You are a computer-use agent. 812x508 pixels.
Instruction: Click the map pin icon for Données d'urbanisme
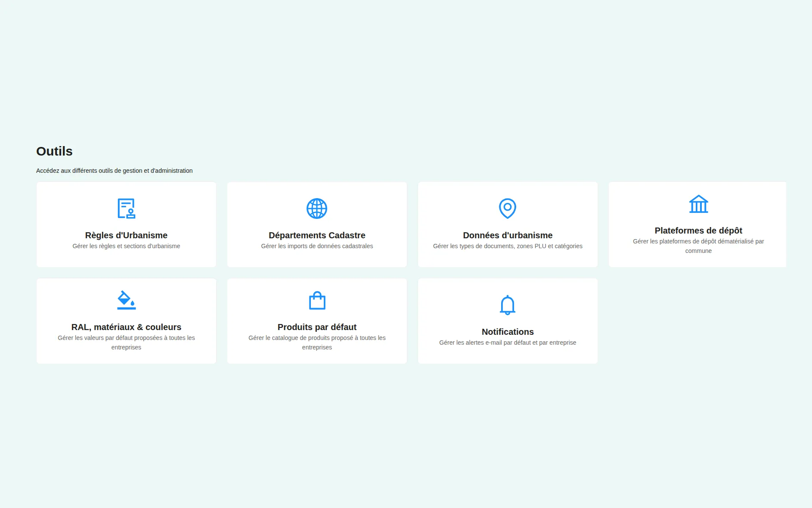(x=508, y=209)
